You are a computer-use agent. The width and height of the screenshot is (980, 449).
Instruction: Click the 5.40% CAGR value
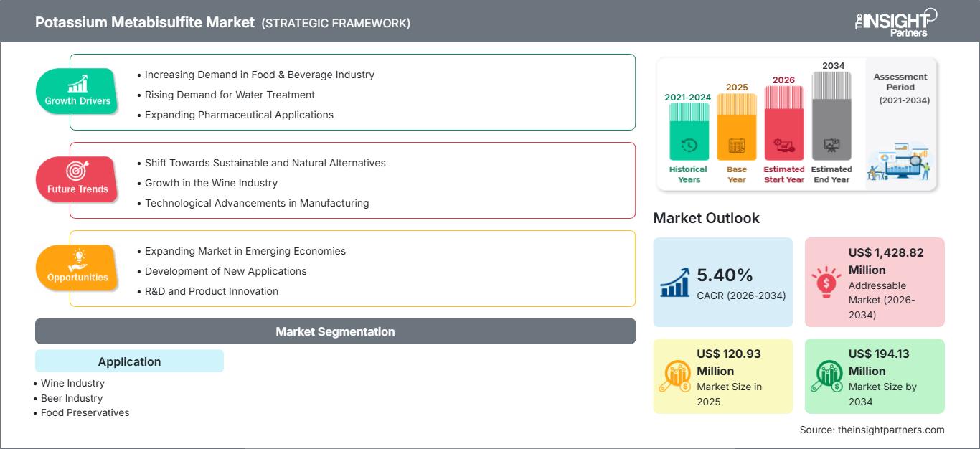pyautogui.click(x=725, y=275)
